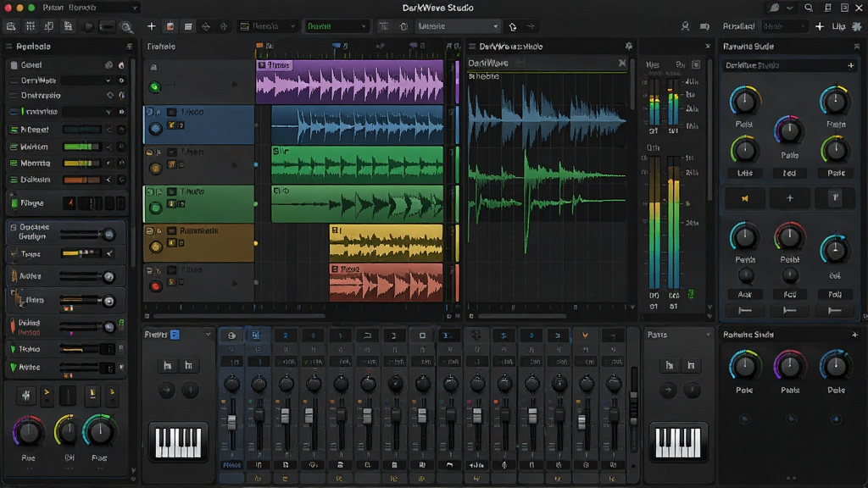This screenshot has width=868, height=488.
Task: Click the plus icon beside Lite in toolbar
Action: (820, 26)
